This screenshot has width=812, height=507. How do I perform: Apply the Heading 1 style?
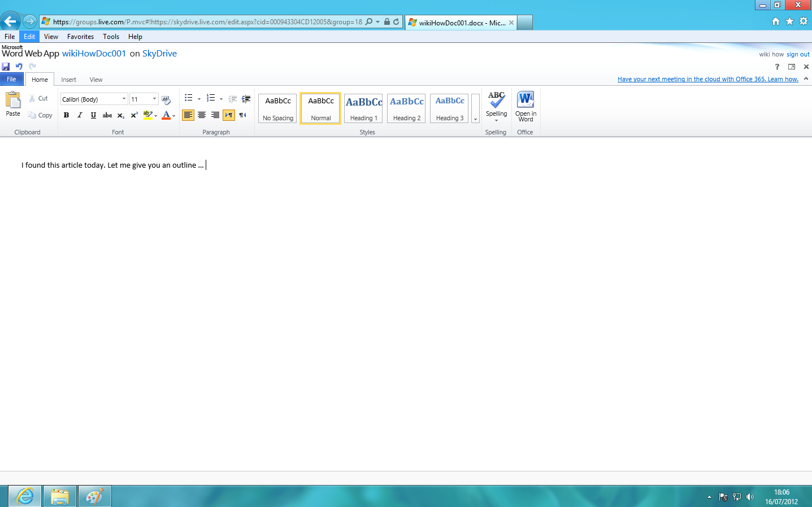[x=363, y=108]
